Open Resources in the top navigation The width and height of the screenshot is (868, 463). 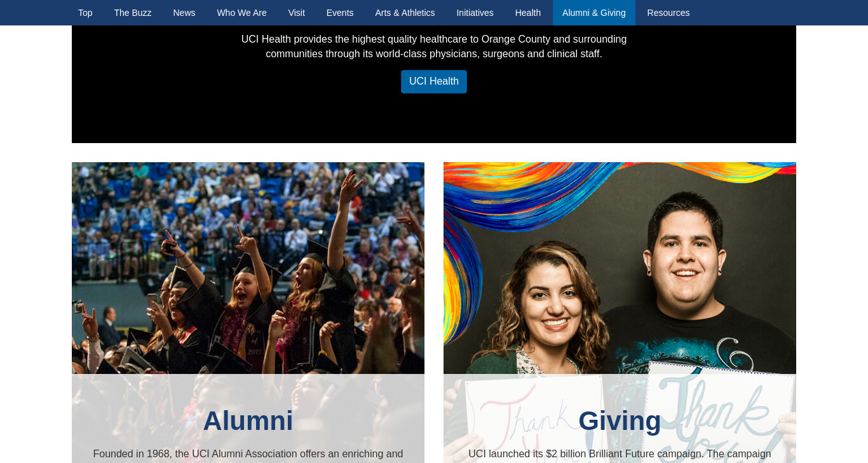[668, 13]
